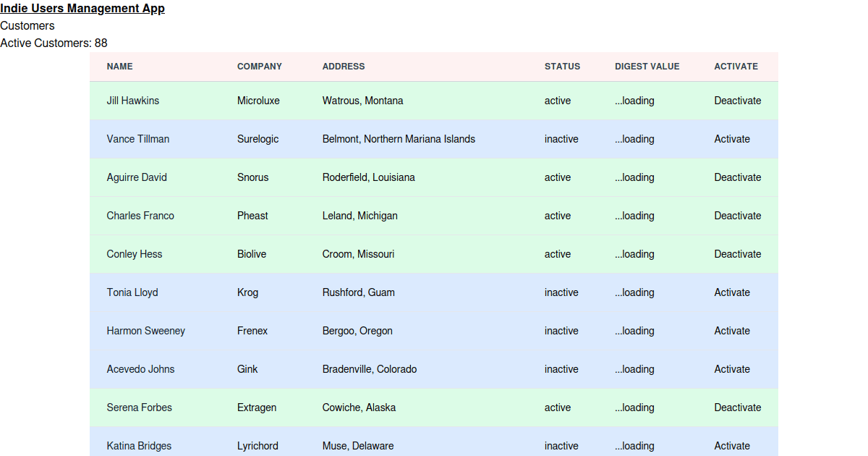868x456 pixels.
Task: Activate Tonia Lloyd's account
Action: coord(731,292)
